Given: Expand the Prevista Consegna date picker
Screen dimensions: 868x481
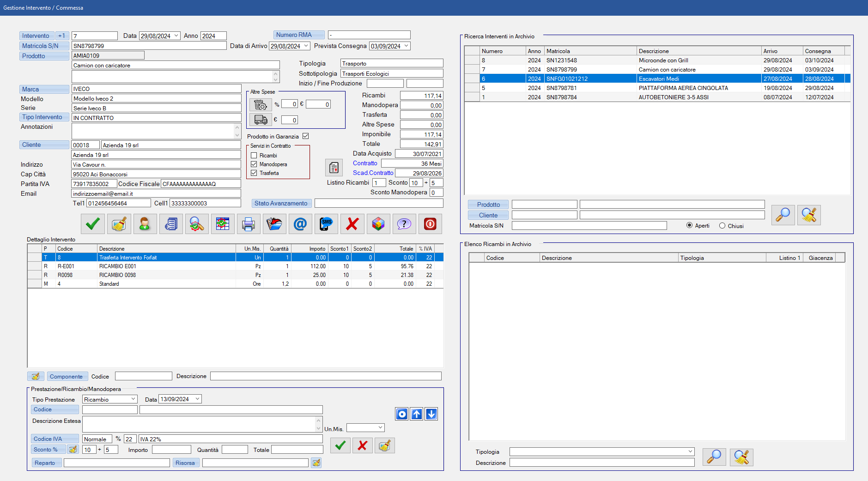Looking at the screenshot, I should (407, 46).
